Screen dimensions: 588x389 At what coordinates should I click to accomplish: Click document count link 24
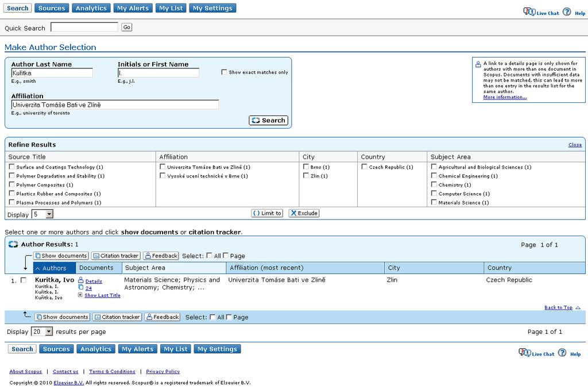(x=88, y=288)
